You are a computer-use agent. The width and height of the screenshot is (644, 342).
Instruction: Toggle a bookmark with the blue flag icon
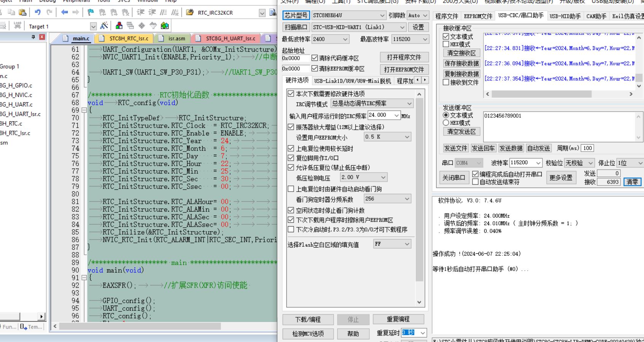tap(91, 13)
